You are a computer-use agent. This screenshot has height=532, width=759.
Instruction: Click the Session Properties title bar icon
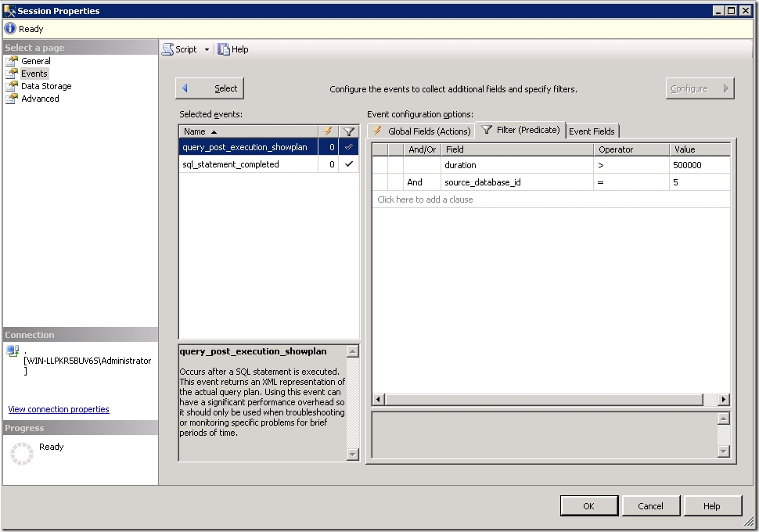click(9, 11)
